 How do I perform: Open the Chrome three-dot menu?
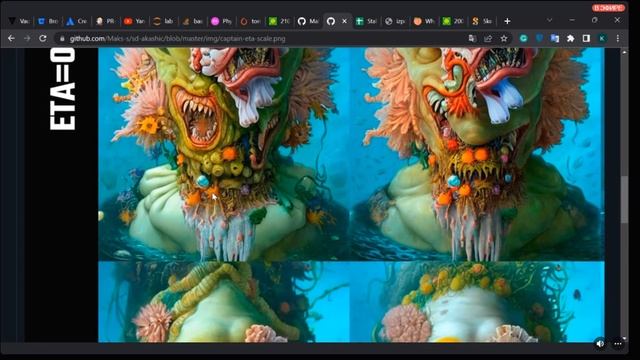tap(618, 38)
